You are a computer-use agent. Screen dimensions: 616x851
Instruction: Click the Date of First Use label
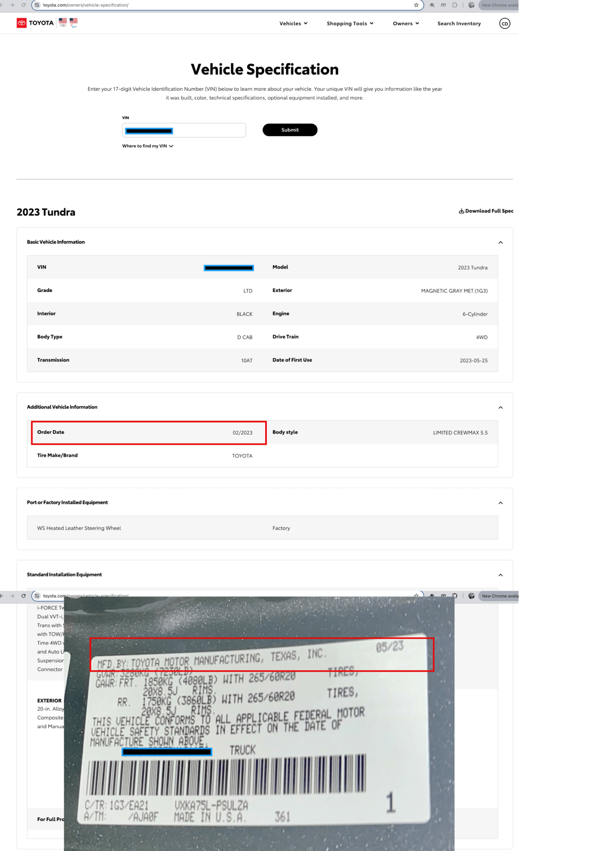292,360
